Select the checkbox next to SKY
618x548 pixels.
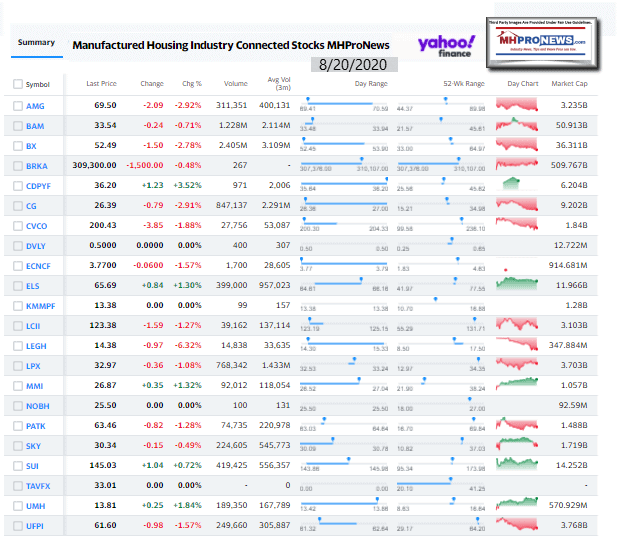17,446
